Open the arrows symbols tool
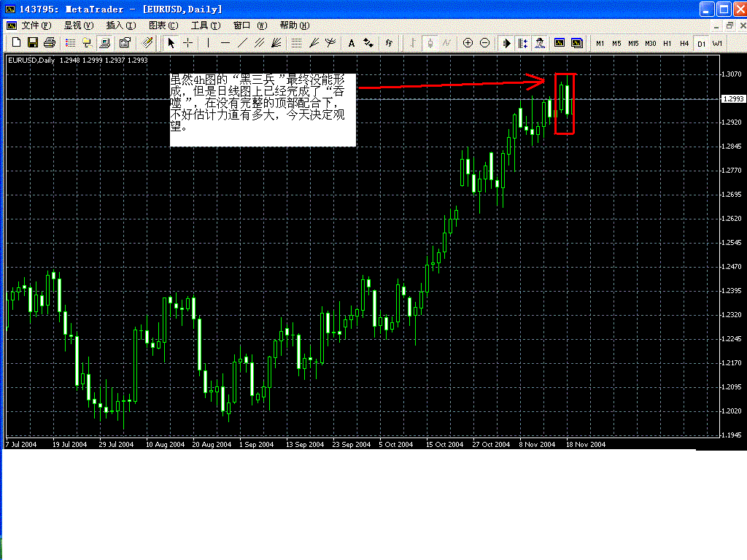 click(368, 43)
